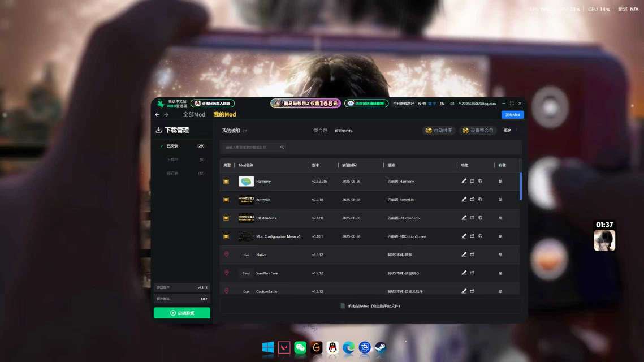The image size is (644, 362).
Task: Click the blue publish Mod button
Action: pyautogui.click(x=513, y=115)
